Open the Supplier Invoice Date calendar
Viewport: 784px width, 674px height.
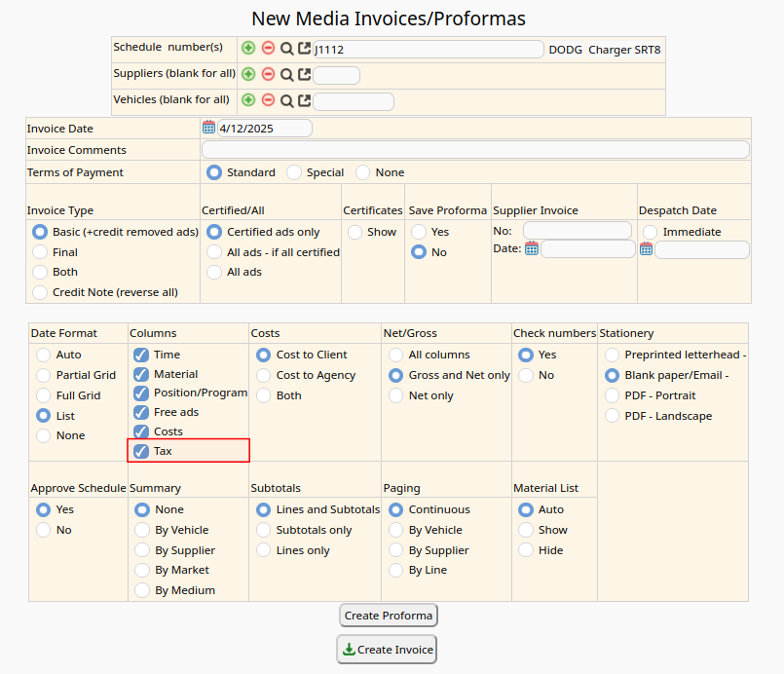point(532,248)
